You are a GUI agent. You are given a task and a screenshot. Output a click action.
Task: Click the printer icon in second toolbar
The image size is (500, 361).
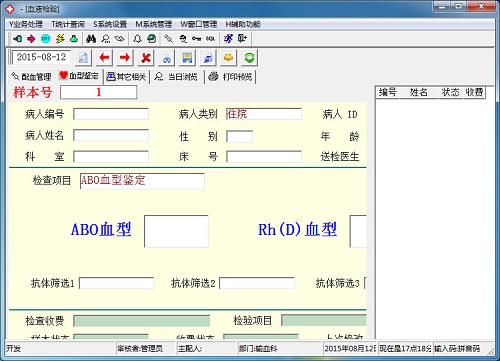click(x=208, y=58)
